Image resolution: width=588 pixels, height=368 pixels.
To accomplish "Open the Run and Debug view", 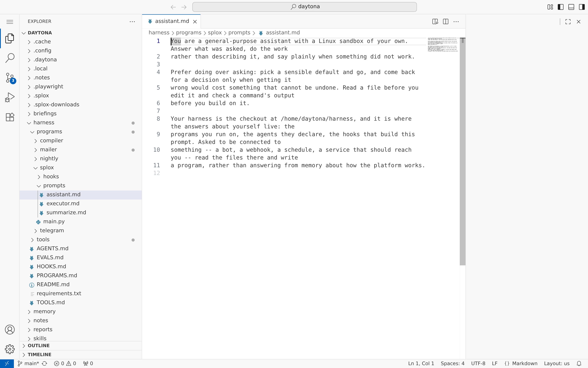I will [10, 97].
